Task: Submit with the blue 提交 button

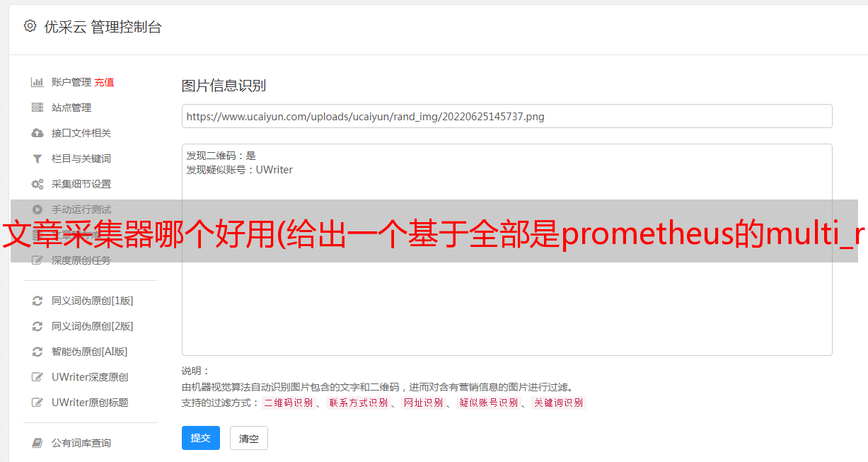Action: (x=201, y=438)
